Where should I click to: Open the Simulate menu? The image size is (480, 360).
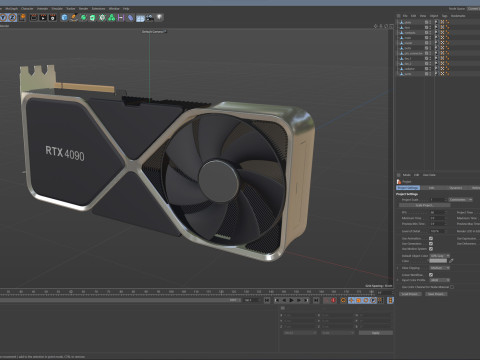tap(57, 9)
